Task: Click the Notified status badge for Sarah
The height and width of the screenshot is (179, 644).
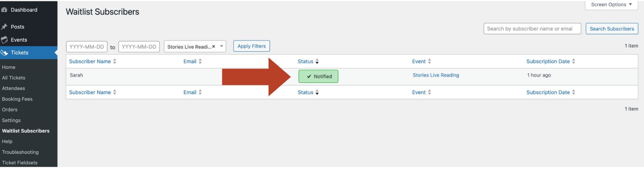Action: pyautogui.click(x=318, y=76)
